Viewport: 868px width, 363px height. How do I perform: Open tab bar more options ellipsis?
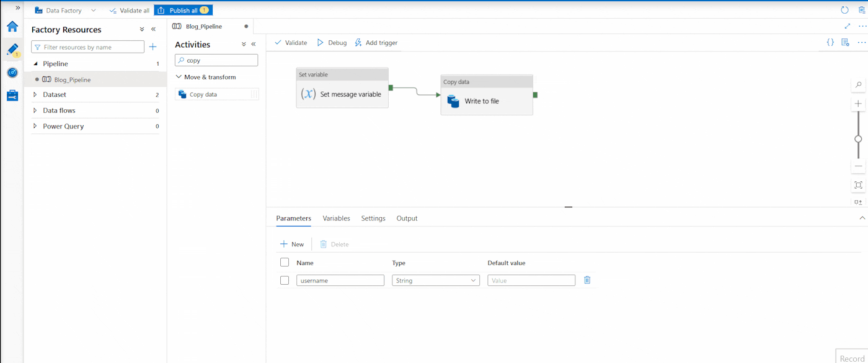pyautogui.click(x=862, y=26)
